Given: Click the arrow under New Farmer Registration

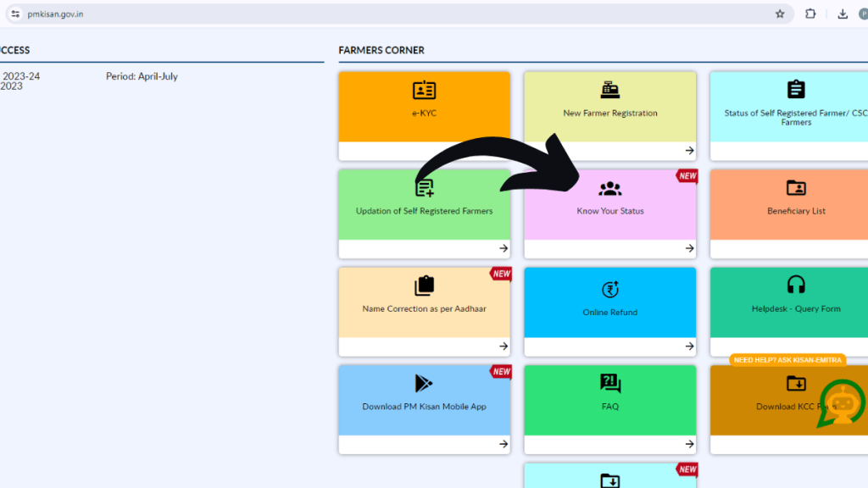Looking at the screenshot, I should [689, 151].
